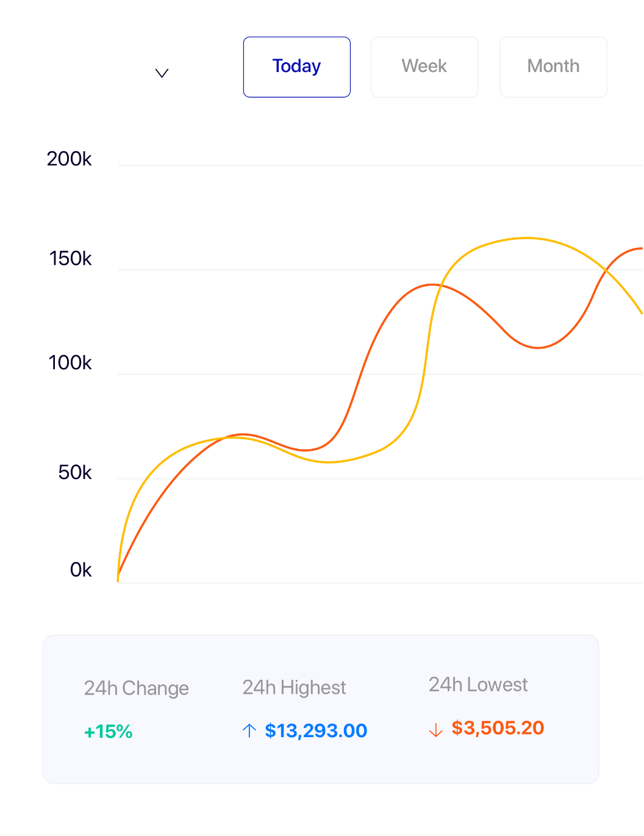644x836 pixels.
Task: Click the blue up arrow icon
Action: [249, 730]
